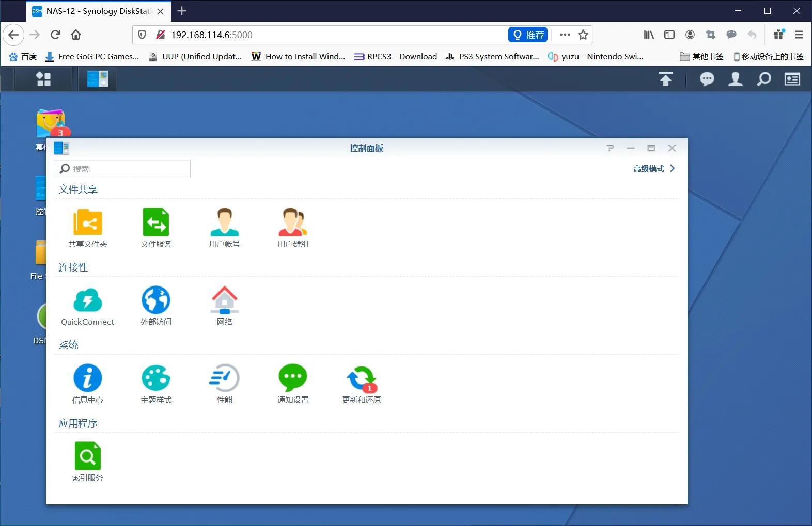
Task: Open the Firefox account icon
Action: (690, 35)
